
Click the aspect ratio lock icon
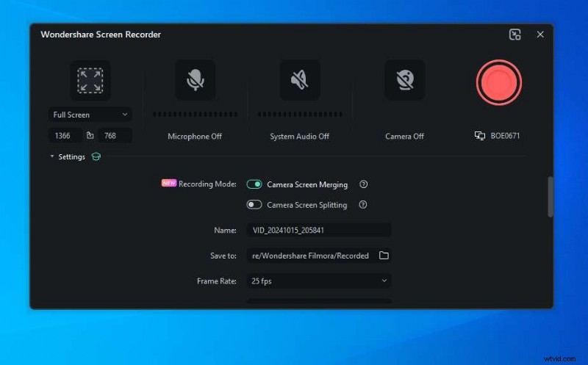(90, 135)
